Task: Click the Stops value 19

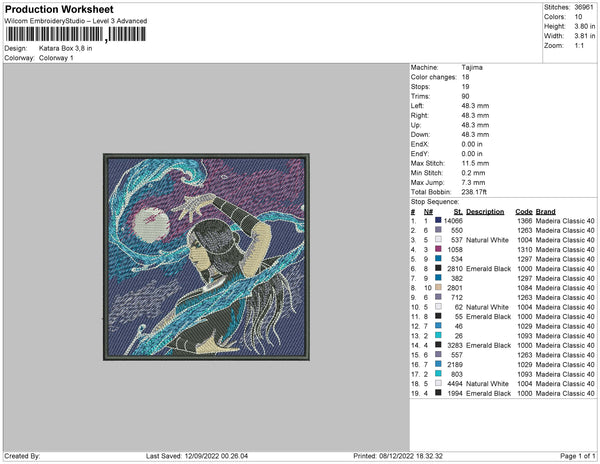Action: tap(465, 86)
